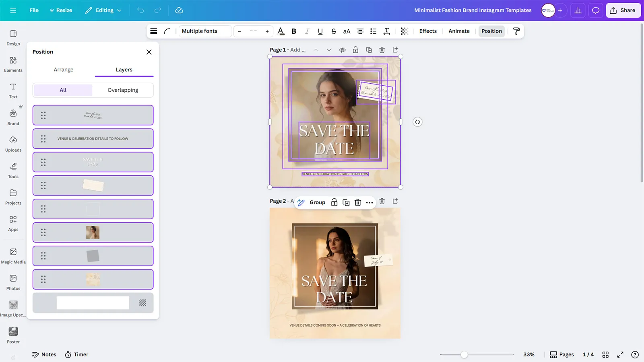This screenshot has height=362, width=644.
Task: Toggle strikethrough formatting
Action: coord(334,31)
